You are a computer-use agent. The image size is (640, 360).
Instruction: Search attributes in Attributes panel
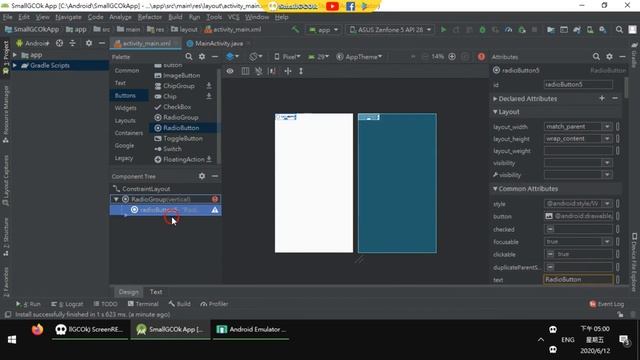point(596,57)
